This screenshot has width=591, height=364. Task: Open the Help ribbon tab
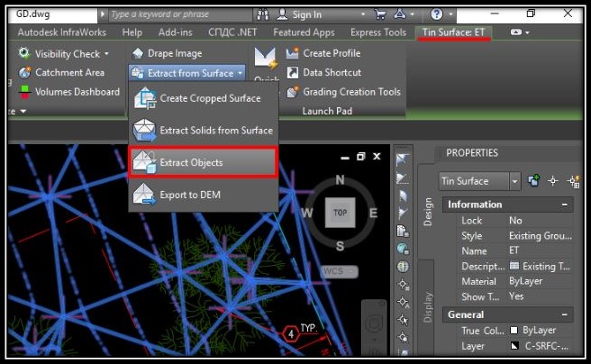tap(132, 32)
